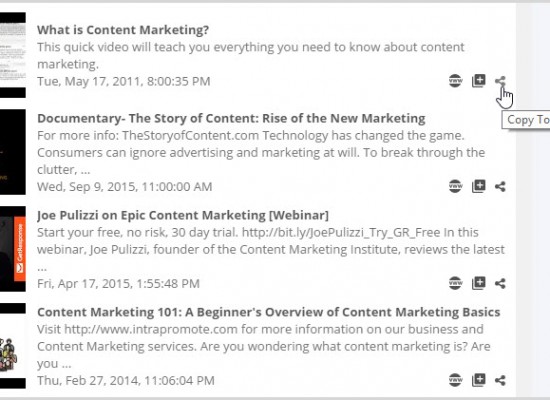Share the Content Marketing 101 item
Viewport: 550px width, 400px height.
point(500,380)
